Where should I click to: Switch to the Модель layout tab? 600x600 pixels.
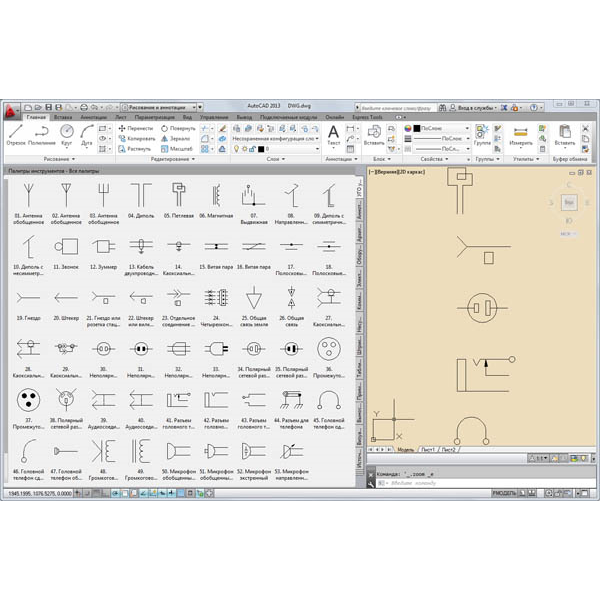pyautogui.click(x=406, y=450)
